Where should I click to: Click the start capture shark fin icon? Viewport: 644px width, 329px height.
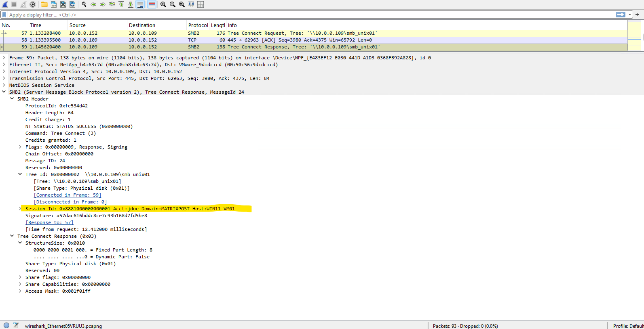[x=5, y=4]
